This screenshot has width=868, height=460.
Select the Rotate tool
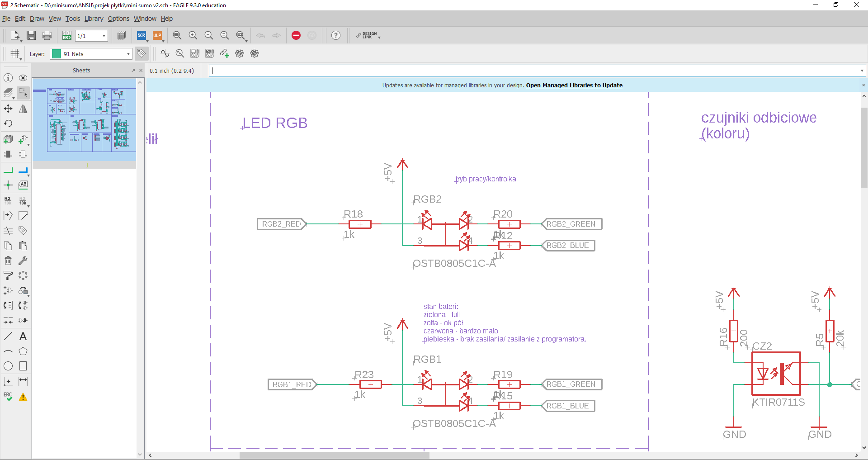(8, 123)
